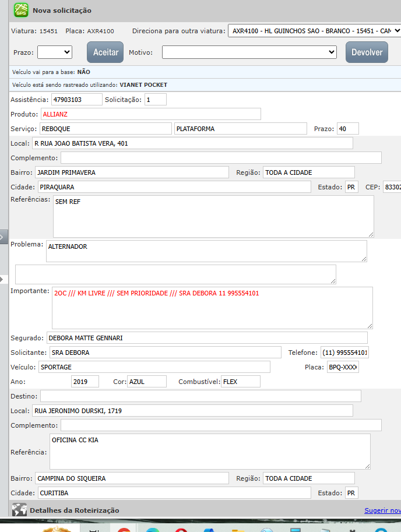Click the Telefone field
The image size is (401, 532).
coord(344,353)
